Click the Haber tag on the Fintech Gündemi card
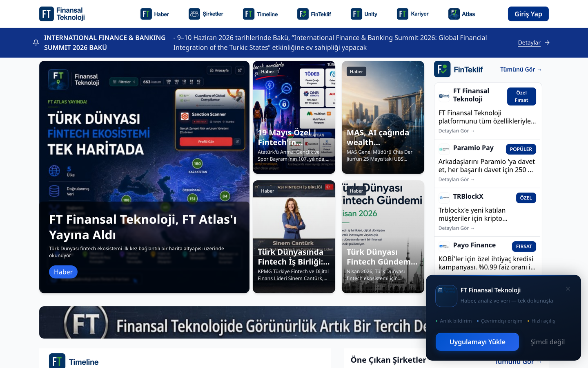This screenshot has height=368, width=588. tap(356, 191)
